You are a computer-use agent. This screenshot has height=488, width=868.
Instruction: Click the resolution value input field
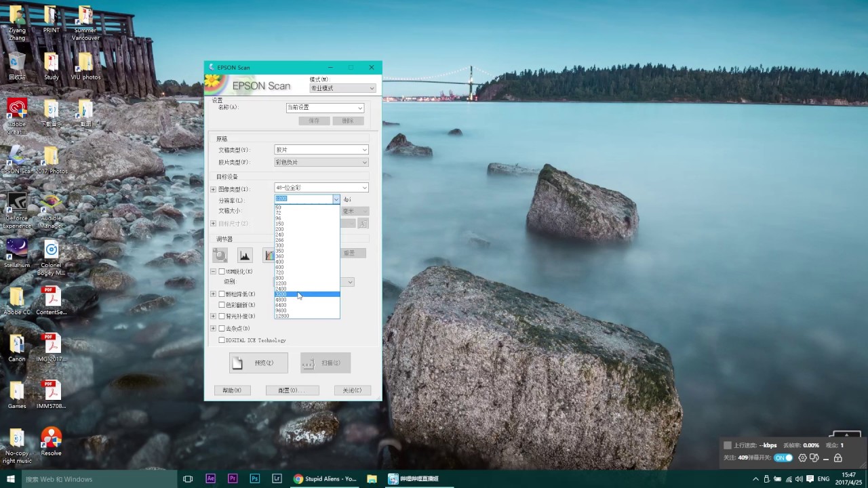pyautogui.click(x=303, y=199)
